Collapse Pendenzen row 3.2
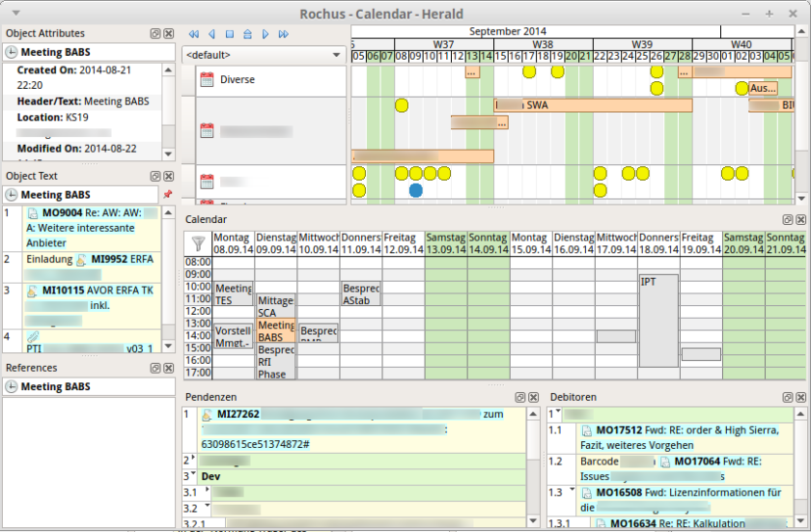This screenshot has height=532, width=811. (208, 505)
